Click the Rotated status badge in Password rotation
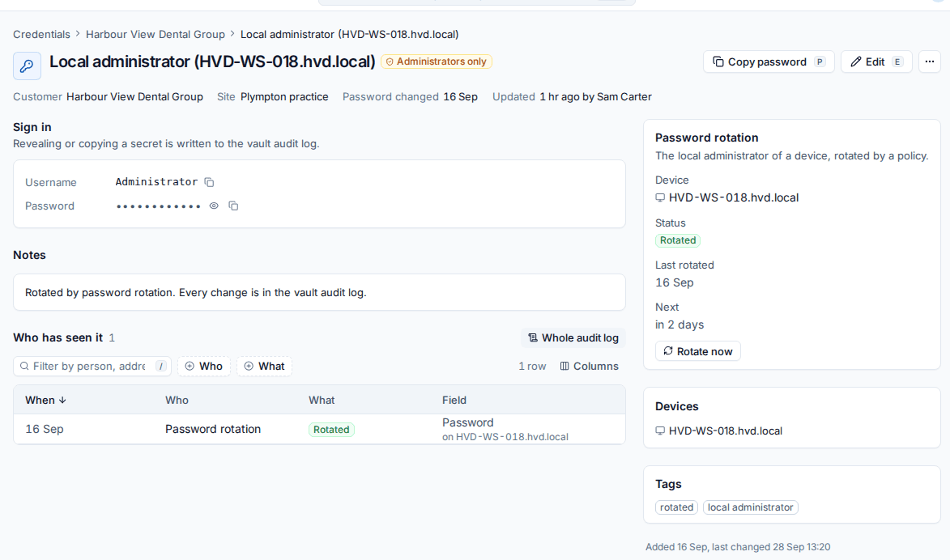Screen dimensions: 950x560 point(678,240)
